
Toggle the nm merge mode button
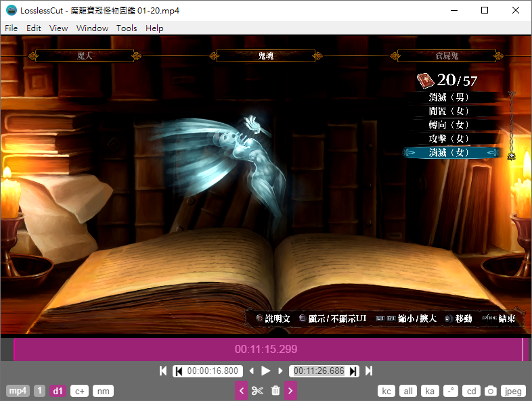tap(103, 391)
